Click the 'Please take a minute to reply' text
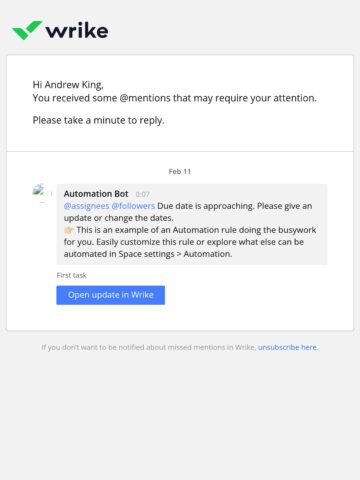Screen dimensions: 360x480 click(x=99, y=120)
